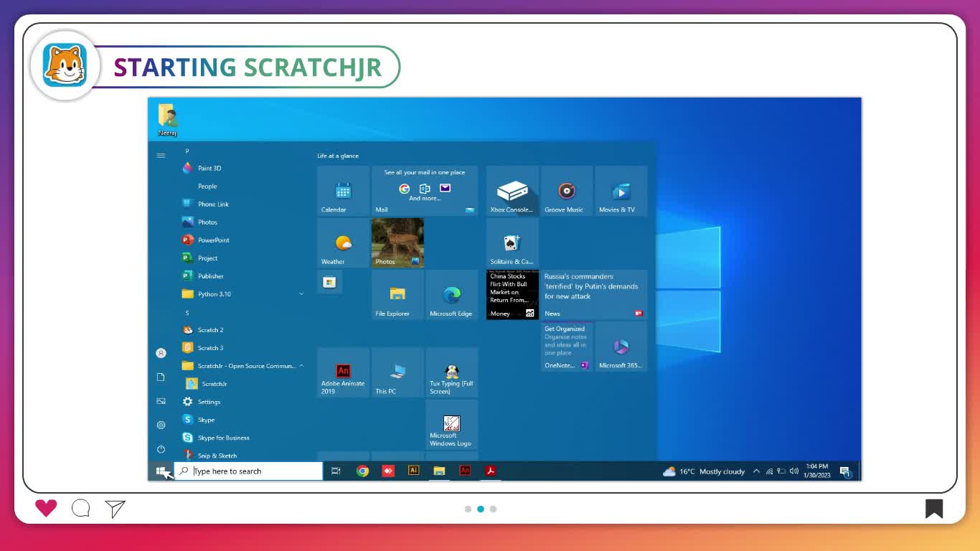Open the Money news tile
Image resolution: width=980 pixels, height=551 pixels.
click(x=512, y=294)
